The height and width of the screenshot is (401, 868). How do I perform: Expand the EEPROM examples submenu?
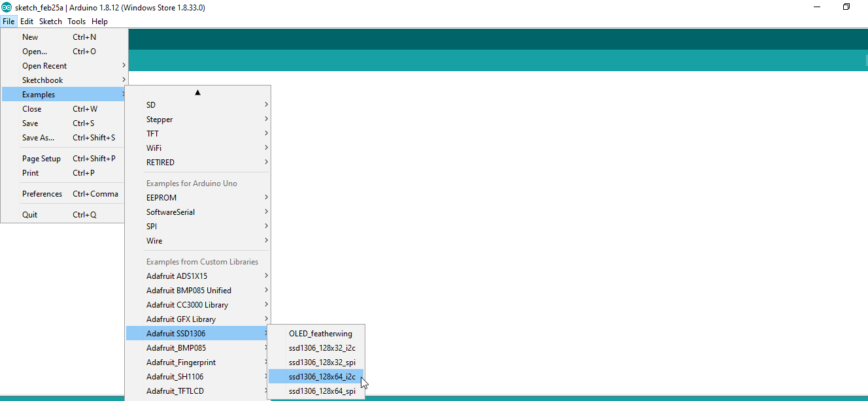point(197,198)
